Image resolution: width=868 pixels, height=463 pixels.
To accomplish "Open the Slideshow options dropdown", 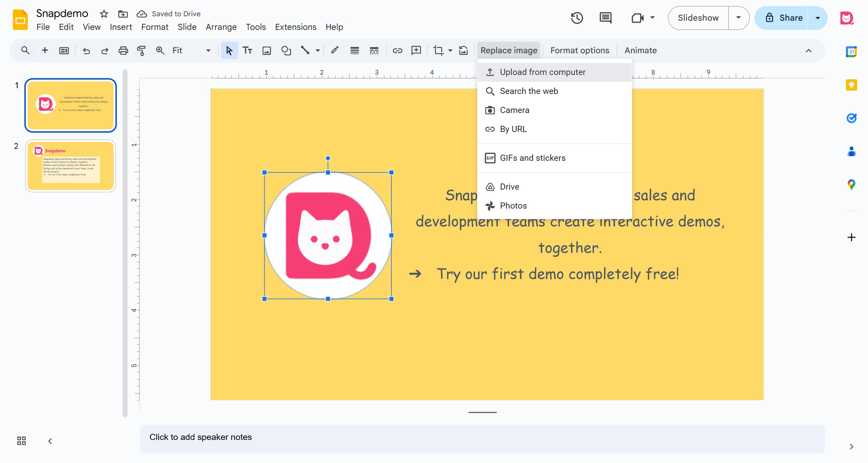I will (x=739, y=18).
